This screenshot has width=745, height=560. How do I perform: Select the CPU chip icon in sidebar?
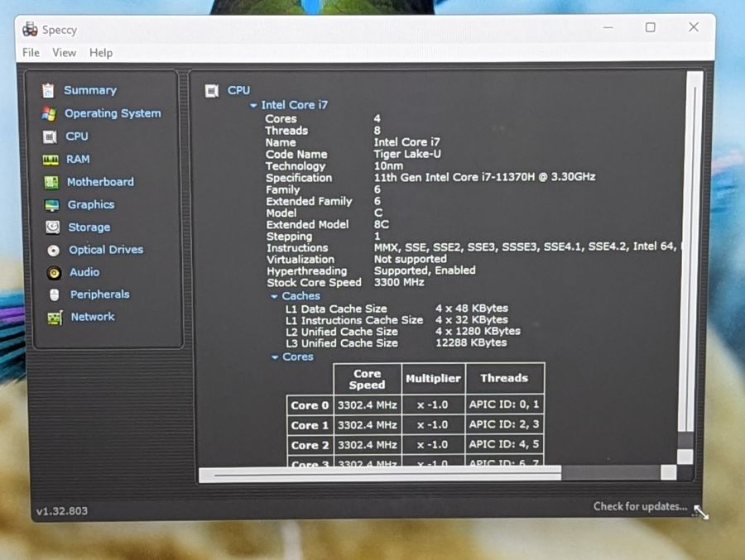tap(50, 136)
